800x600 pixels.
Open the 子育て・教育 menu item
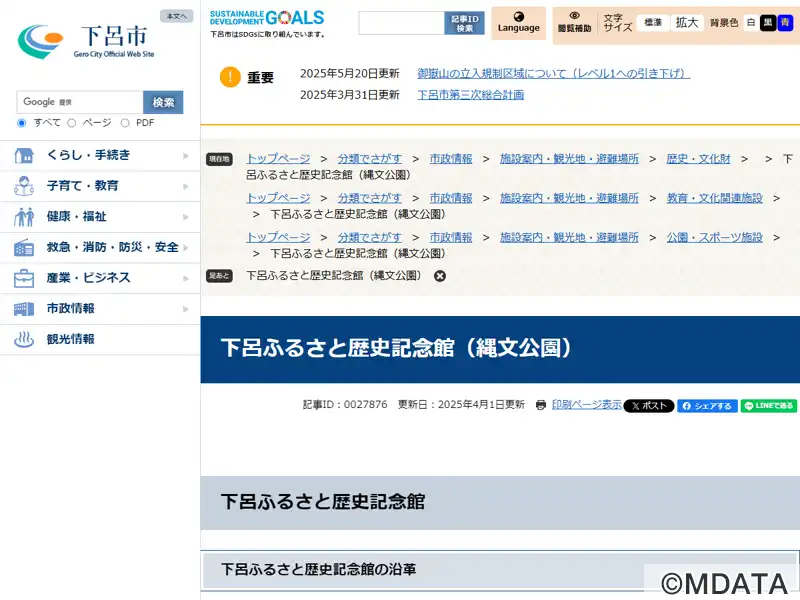[x=100, y=186]
